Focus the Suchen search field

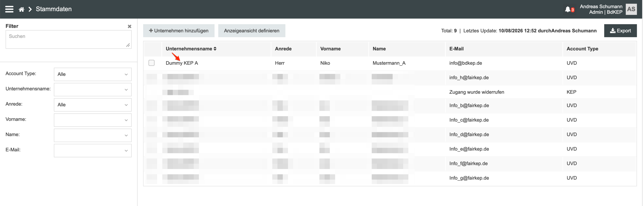click(68, 39)
